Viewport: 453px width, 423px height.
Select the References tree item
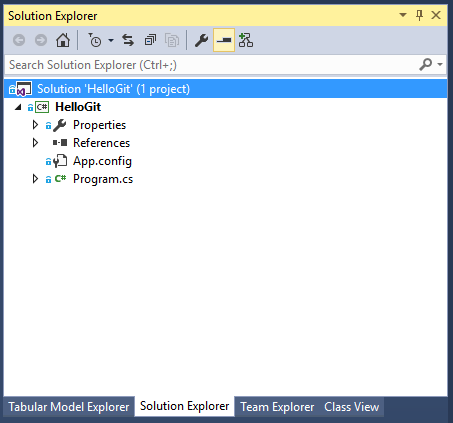coord(101,143)
